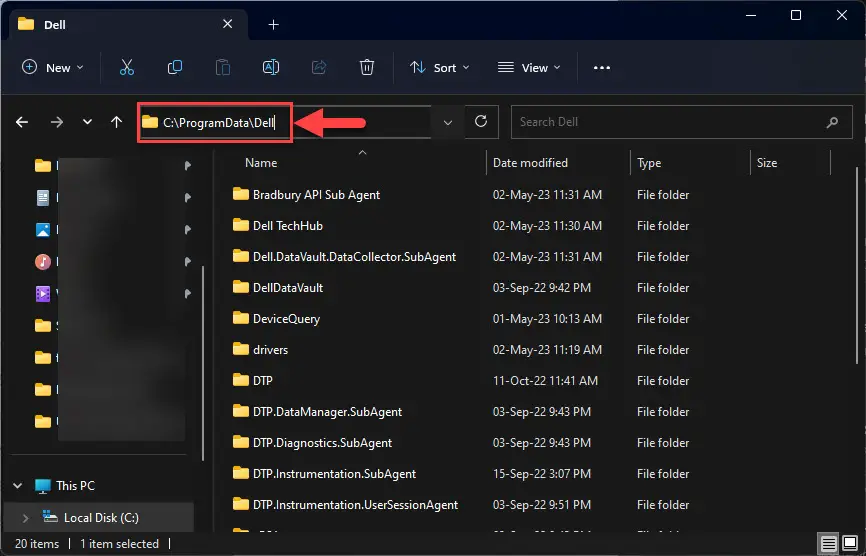
Task: Click the Search Dell box
Action: click(682, 122)
